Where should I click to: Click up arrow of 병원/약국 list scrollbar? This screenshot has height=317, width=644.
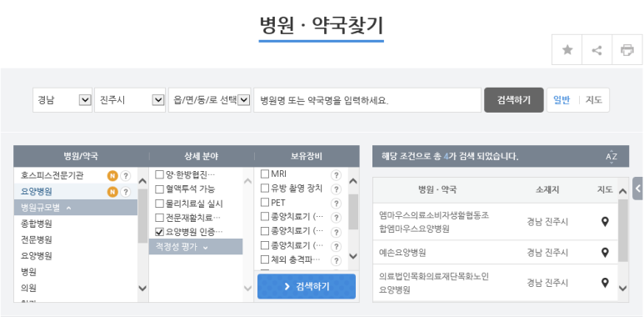pyautogui.click(x=142, y=180)
